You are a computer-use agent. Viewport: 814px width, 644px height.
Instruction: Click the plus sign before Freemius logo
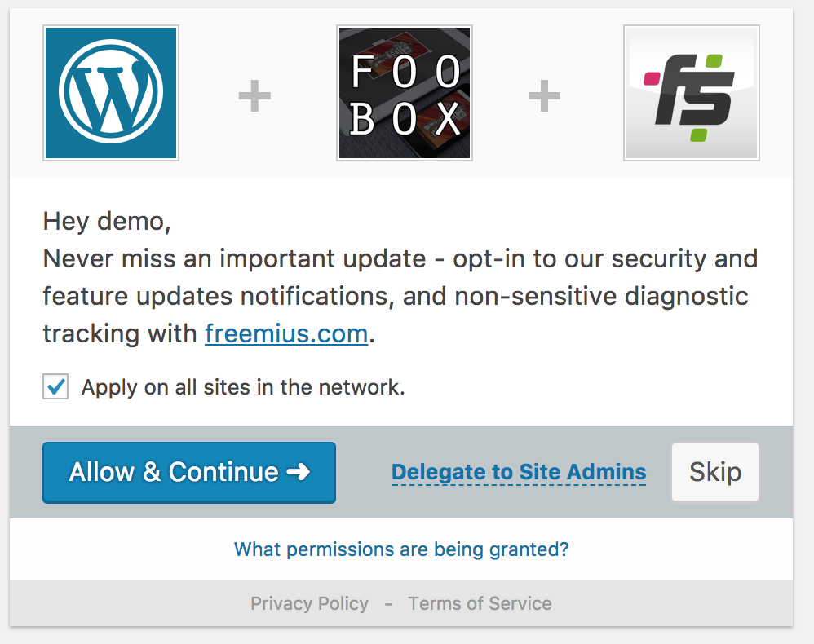(544, 98)
